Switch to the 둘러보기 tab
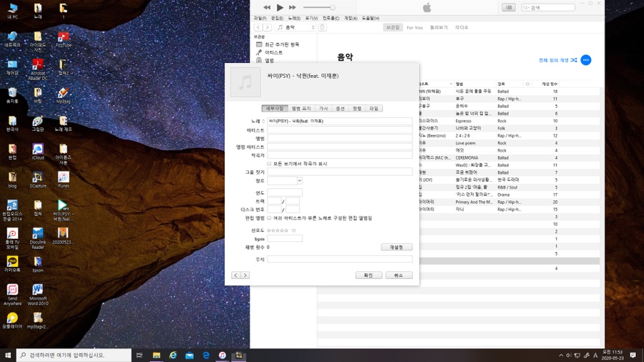644x362 pixels. (x=439, y=27)
